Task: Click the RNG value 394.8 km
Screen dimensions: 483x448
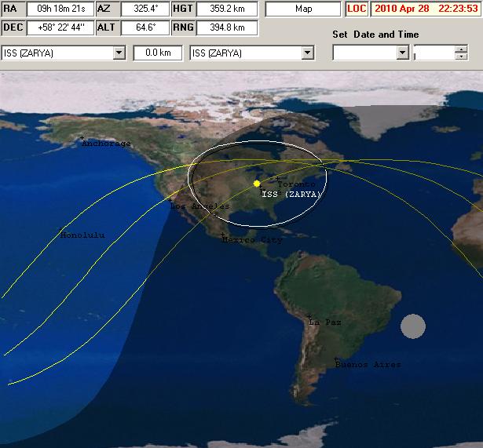Action: (227, 27)
